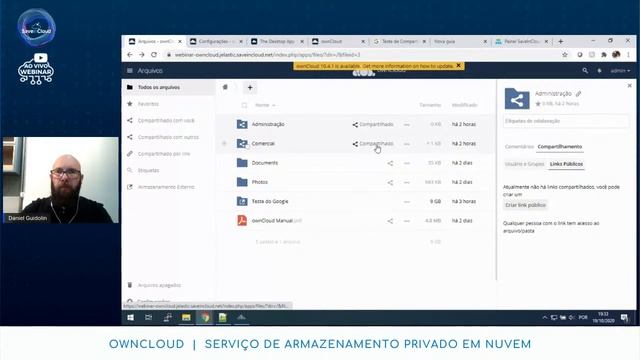Toggle the select-all files checkbox
Screen dimensions: 640x360
244,105
